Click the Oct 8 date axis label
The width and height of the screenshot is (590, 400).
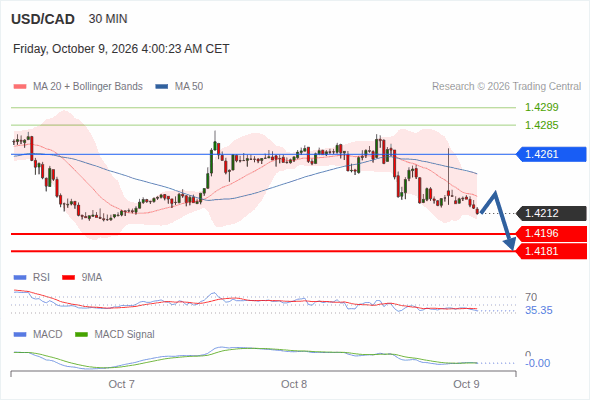(x=294, y=384)
